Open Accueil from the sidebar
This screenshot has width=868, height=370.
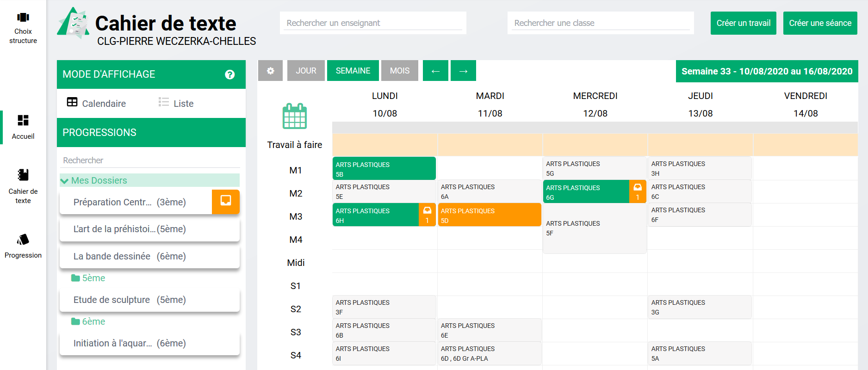coord(23,121)
